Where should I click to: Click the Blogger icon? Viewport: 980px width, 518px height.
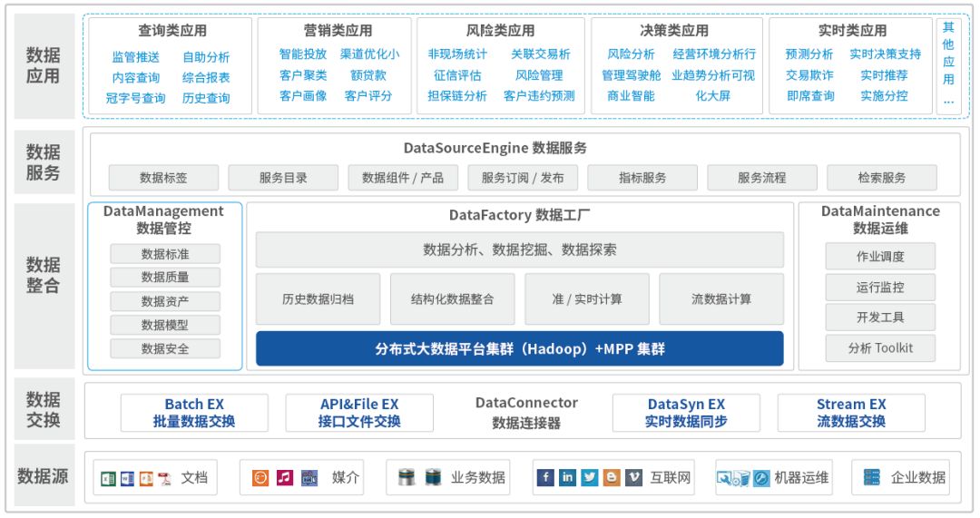pos(612,477)
